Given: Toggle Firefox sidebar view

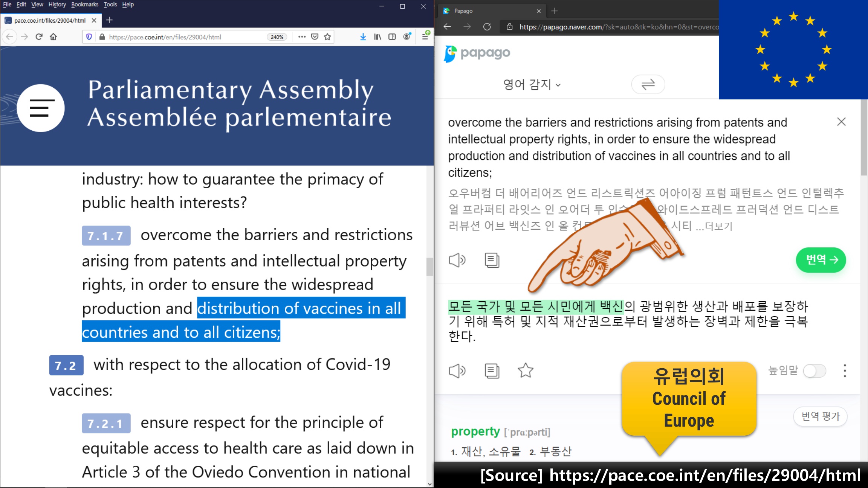Looking at the screenshot, I should click(392, 37).
